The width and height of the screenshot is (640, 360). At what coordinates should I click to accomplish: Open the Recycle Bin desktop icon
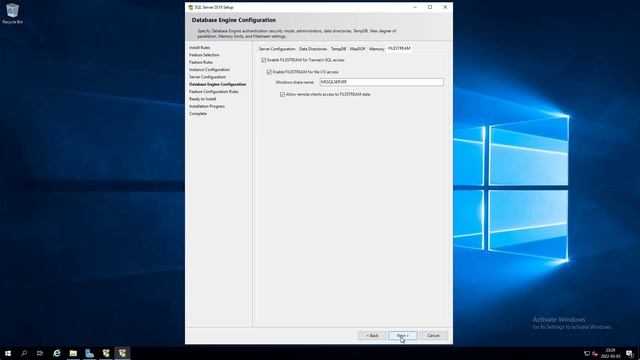click(x=12, y=13)
